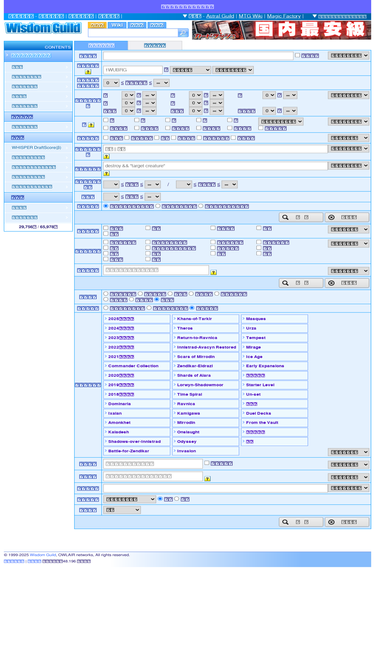
Task: Open the Magic Factory link
Action: click(x=284, y=16)
